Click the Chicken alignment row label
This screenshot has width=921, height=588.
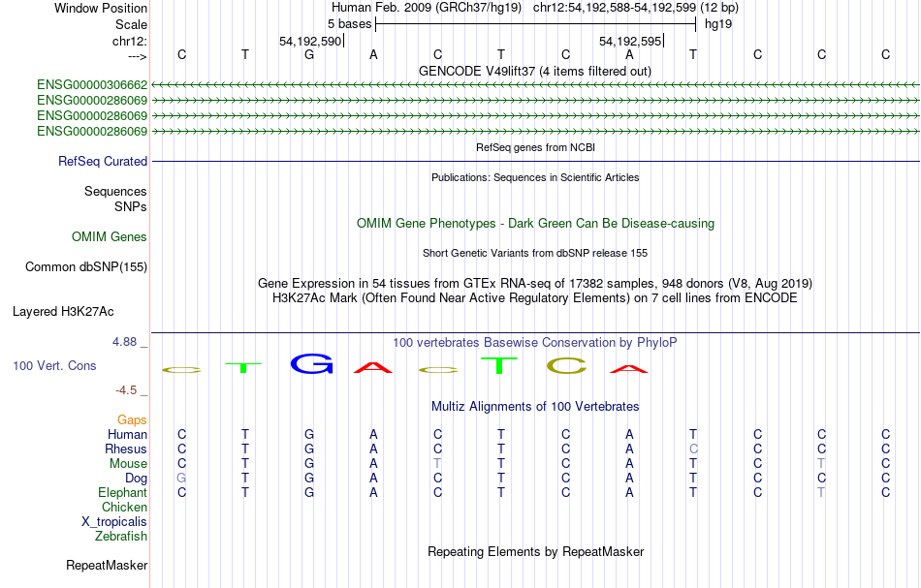point(124,507)
